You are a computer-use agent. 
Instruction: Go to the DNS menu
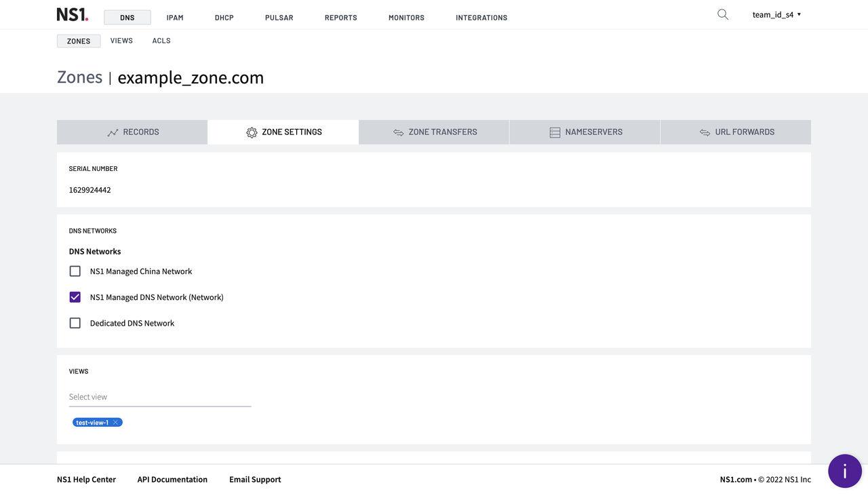127,18
